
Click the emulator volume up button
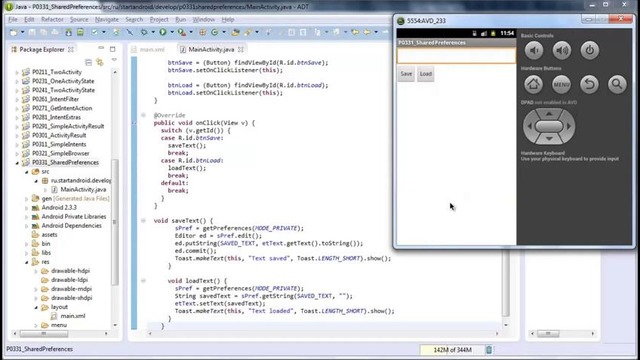tap(562, 51)
